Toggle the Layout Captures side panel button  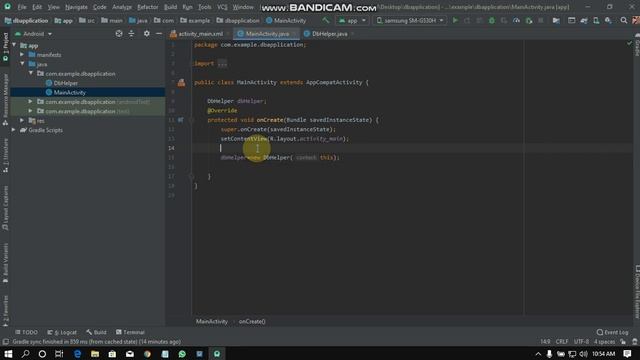5,208
